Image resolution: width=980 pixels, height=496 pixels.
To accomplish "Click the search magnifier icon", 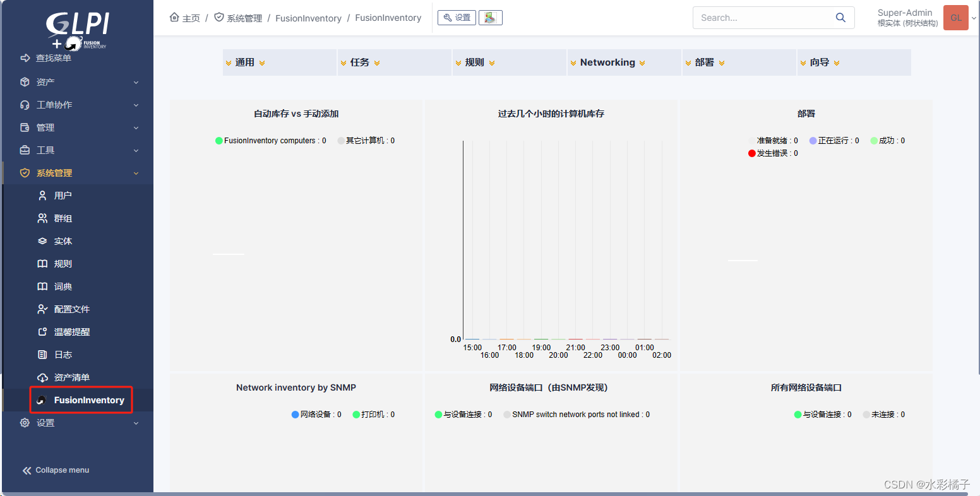I will click(x=840, y=18).
